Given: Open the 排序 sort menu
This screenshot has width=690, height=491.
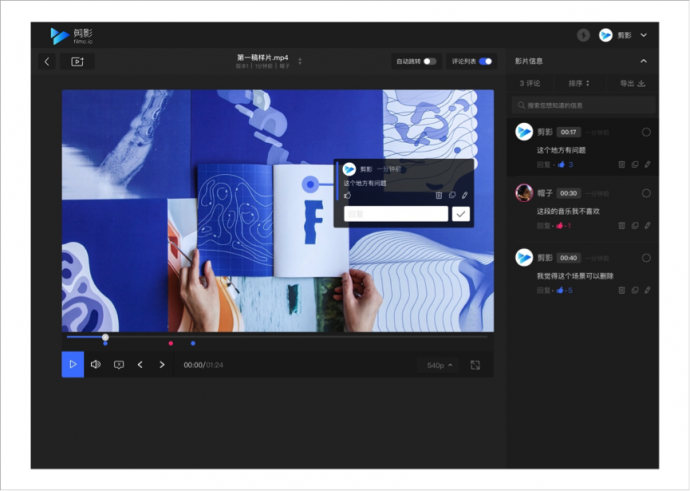Looking at the screenshot, I should [579, 83].
